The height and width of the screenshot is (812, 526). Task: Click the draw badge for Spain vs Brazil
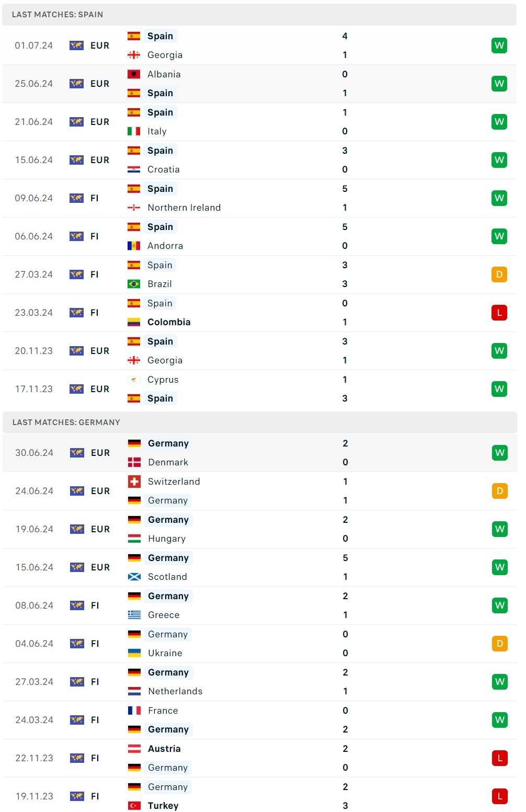tap(499, 275)
